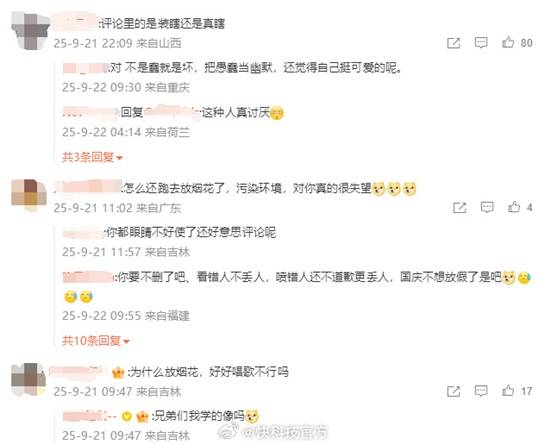Open the username replying from 重庆
The image size is (550, 444).
tap(85, 68)
